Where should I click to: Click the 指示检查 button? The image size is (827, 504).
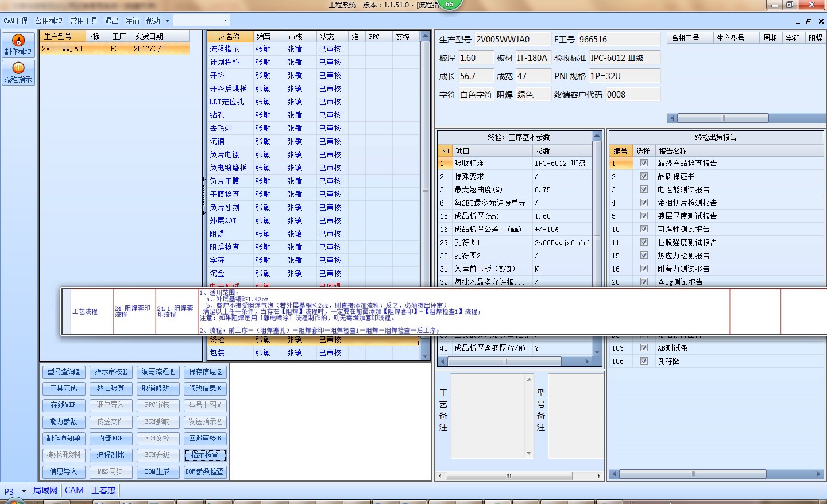(205, 455)
